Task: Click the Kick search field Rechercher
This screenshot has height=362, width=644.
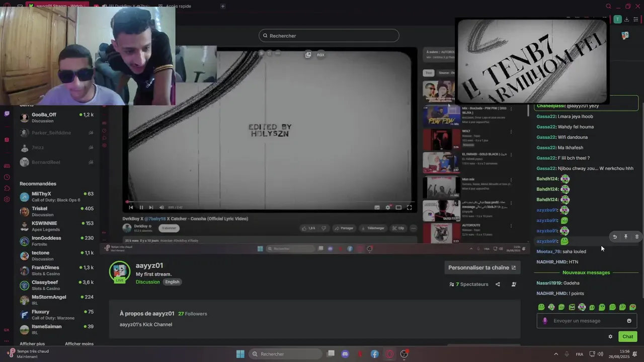Action: (x=329, y=36)
